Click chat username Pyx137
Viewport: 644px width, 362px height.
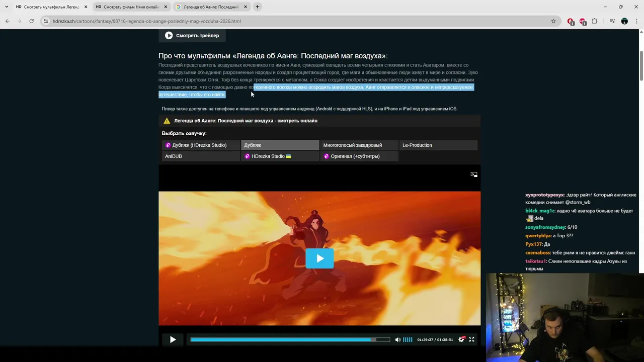click(533, 244)
